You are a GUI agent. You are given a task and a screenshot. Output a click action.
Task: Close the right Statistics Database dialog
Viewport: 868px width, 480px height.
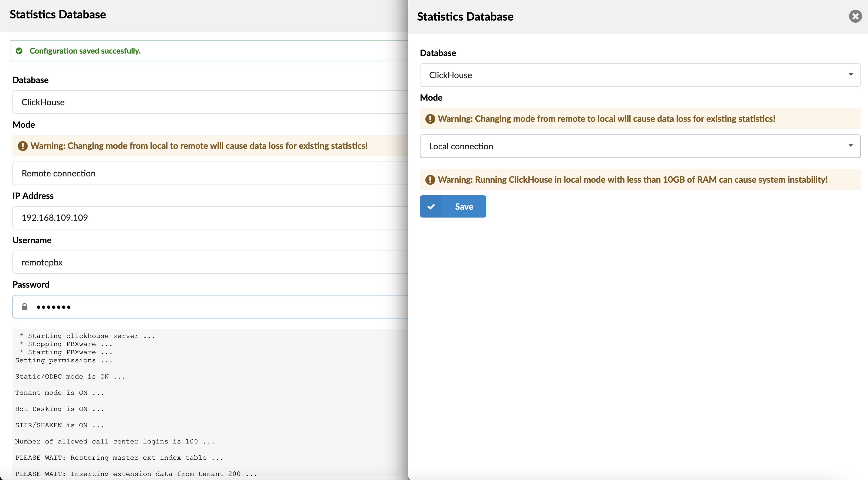pos(855,16)
